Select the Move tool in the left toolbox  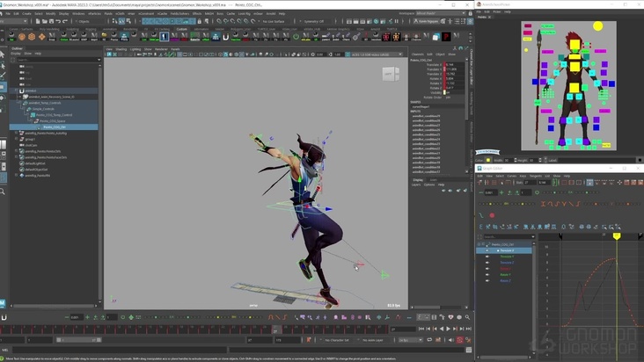3,87
